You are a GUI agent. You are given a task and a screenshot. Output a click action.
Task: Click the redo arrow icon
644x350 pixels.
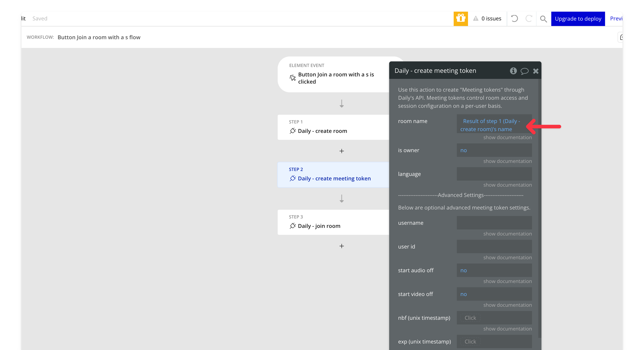point(528,19)
